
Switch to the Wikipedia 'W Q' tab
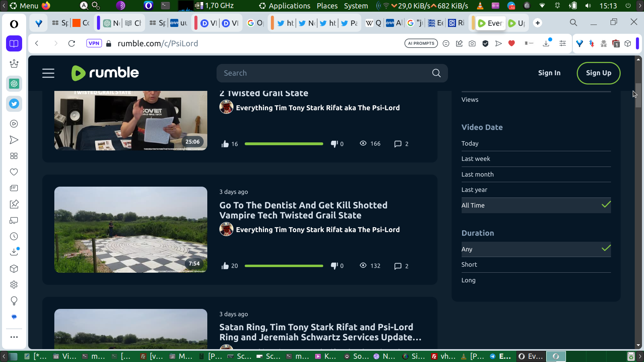pyautogui.click(x=374, y=23)
